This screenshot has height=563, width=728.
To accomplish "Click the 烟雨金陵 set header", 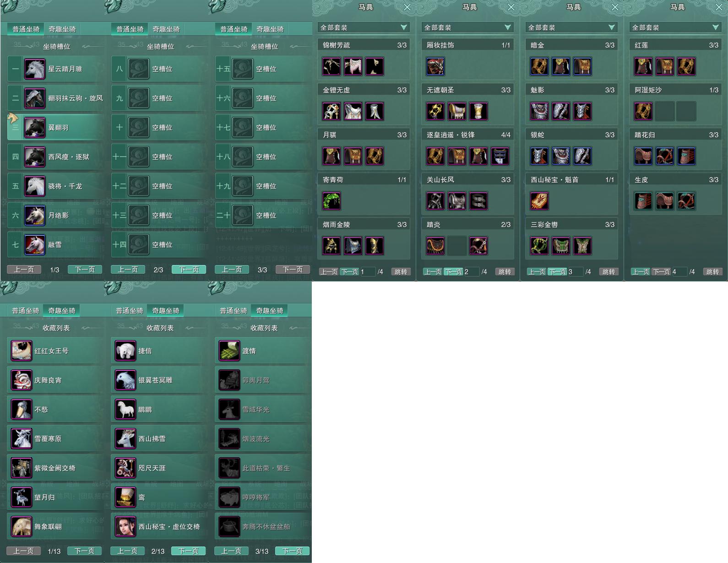I will [x=364, y=225].
